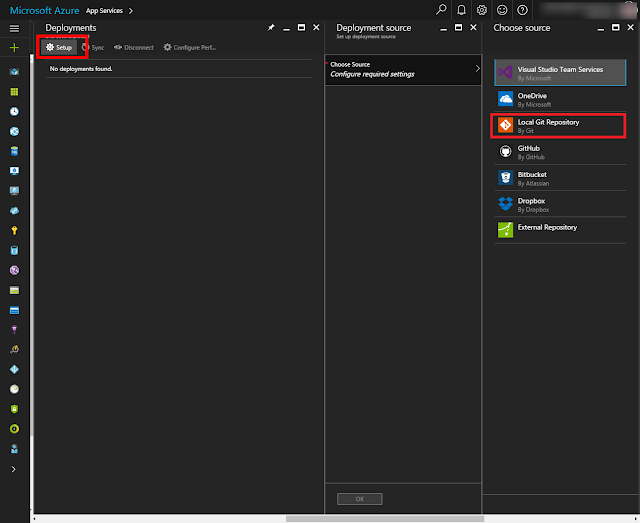
Task: Click the user support sidebar icon
Action: [x=14, y=449]
